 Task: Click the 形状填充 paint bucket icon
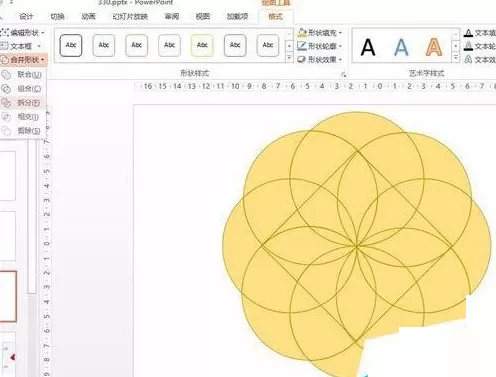(x=302, y=33)
